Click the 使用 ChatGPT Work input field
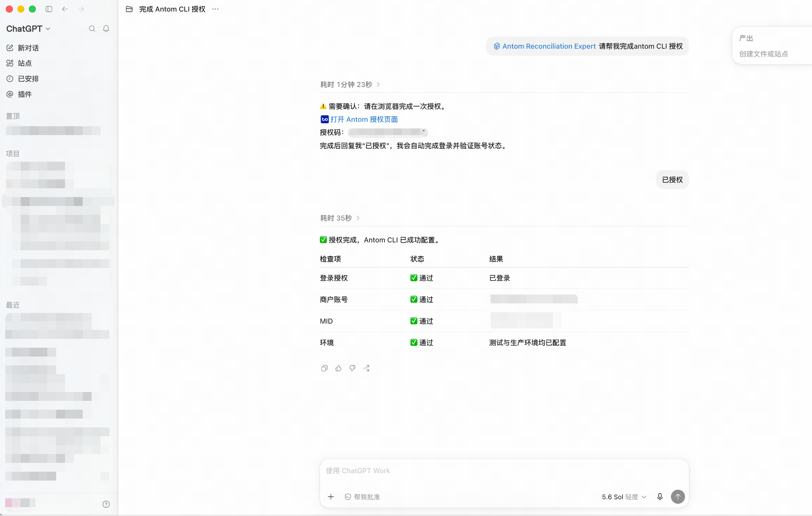The width and height of the screenshot is (812, 516). tap(504, 471)
